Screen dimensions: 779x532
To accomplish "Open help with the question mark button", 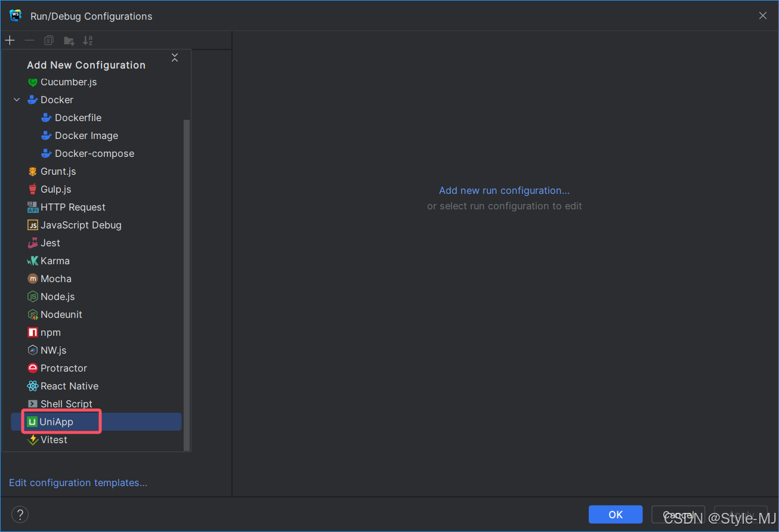I will [x=20, y=515].
